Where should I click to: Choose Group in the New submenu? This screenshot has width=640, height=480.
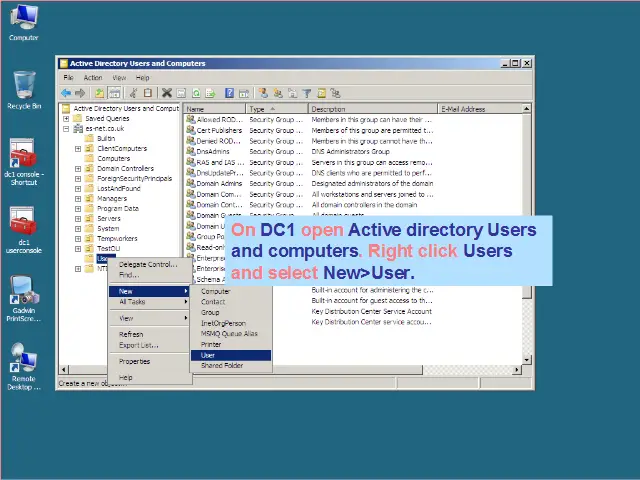pyautogui.click(x=231, y=313)
